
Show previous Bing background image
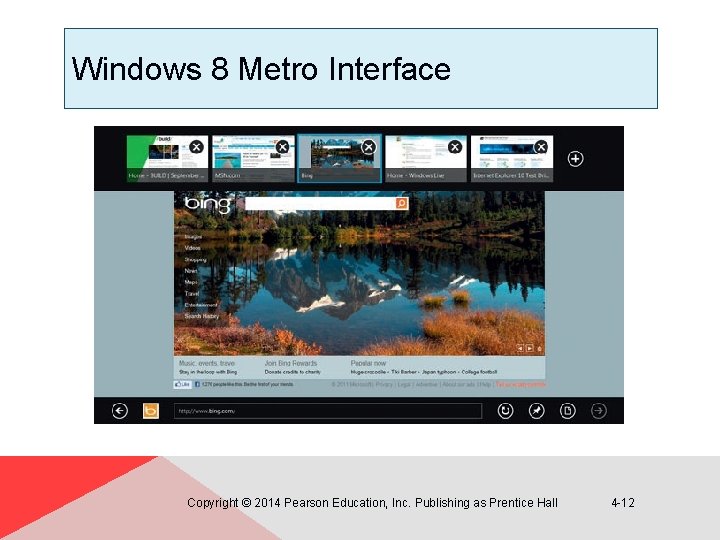pos(520,349)
